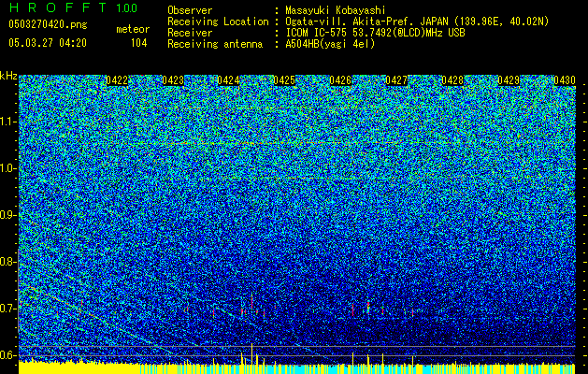
Task: Click the Observer label
Action: [190, 10]
